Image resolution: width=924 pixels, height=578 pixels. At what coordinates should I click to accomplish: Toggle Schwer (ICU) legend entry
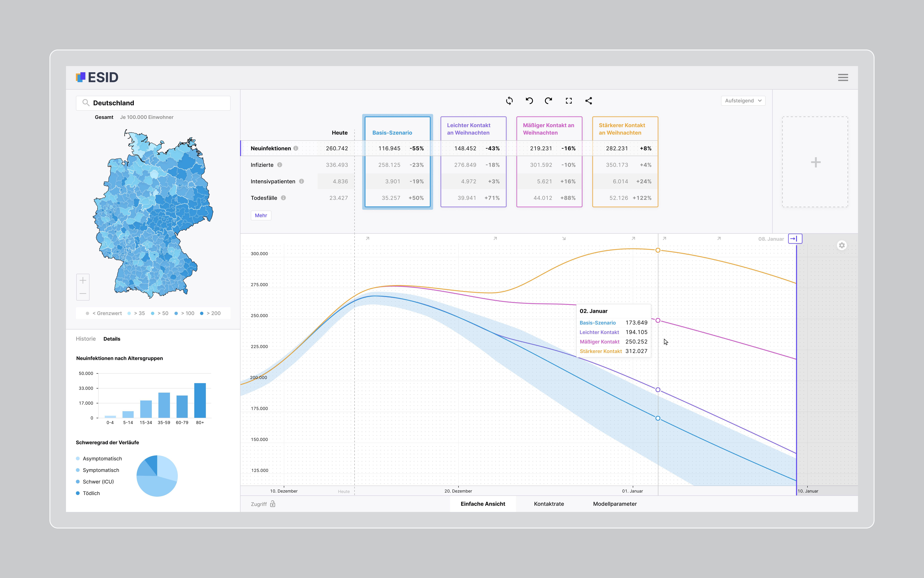[x=95, y=482]
